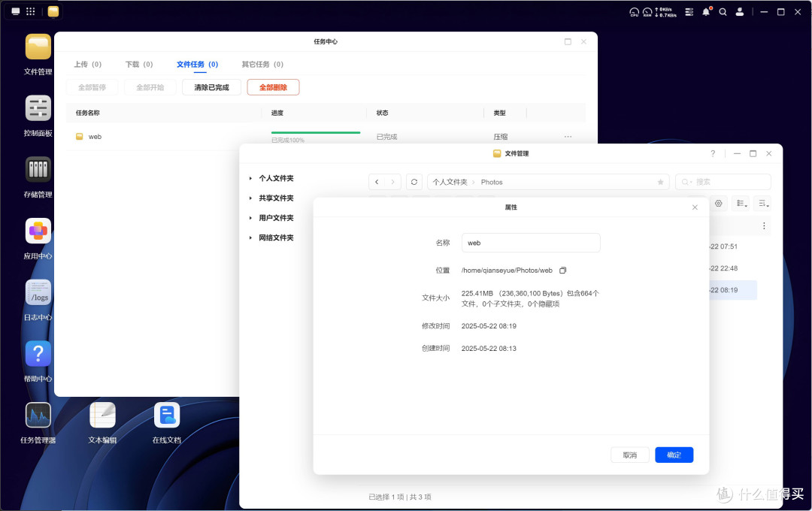Screen dimensions: 812x511
Task: Switch to the 其它任务 (0) tab
Action: point(262,64)
